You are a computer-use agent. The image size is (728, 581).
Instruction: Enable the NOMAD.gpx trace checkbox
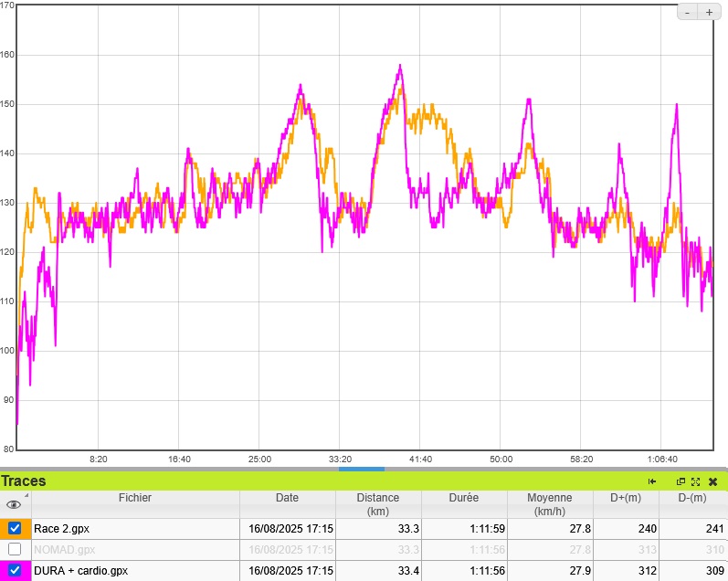click(x=15, y=549)
